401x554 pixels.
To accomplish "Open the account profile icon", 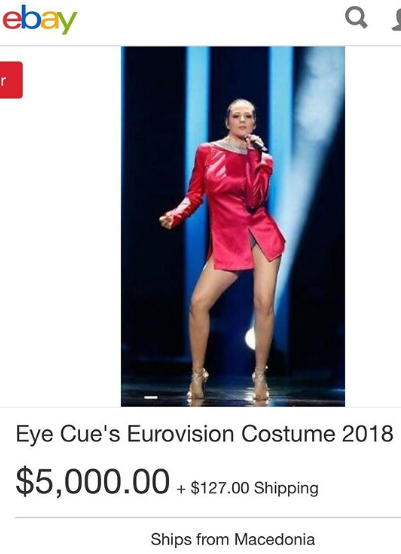I will (397, 20).
